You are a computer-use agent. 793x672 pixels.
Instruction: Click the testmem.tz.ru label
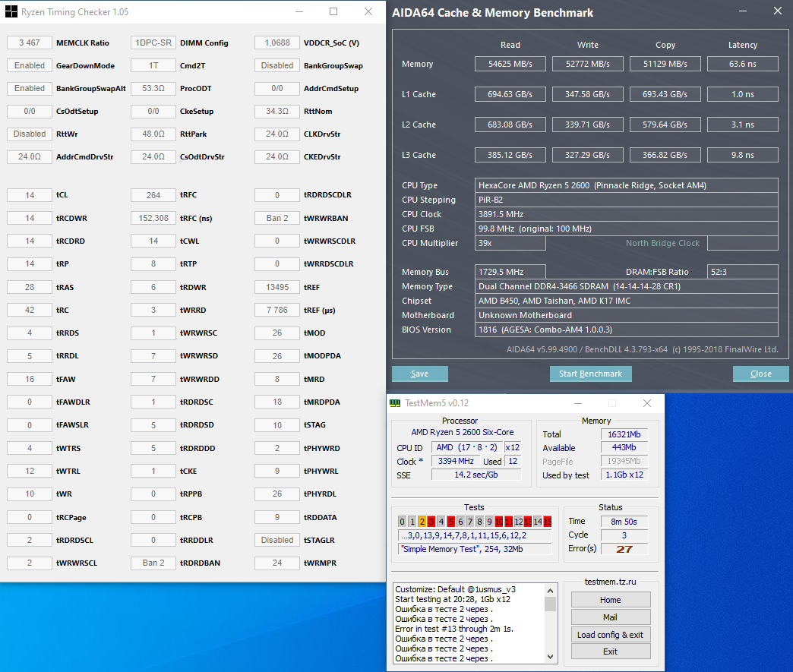611,582
